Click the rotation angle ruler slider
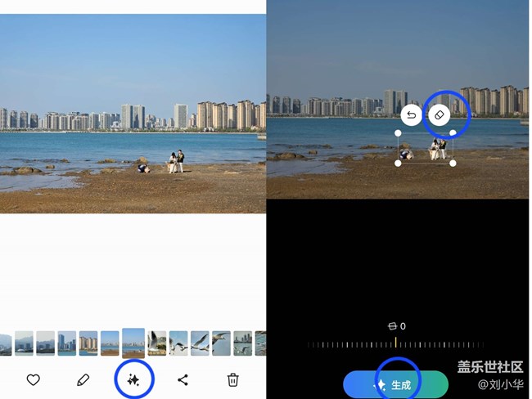Viewport: 532px width, 399px height. (396, 344)
